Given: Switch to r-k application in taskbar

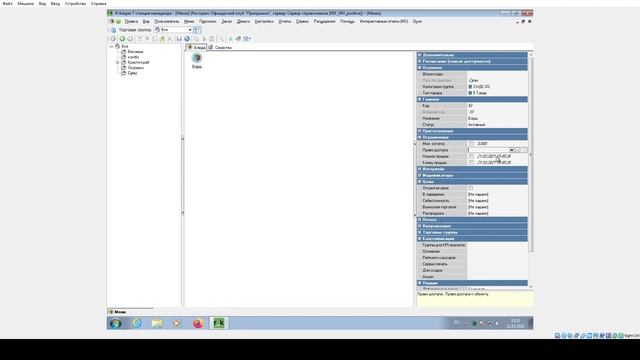Looking at the screenshot, I should [x=219, y=323].
